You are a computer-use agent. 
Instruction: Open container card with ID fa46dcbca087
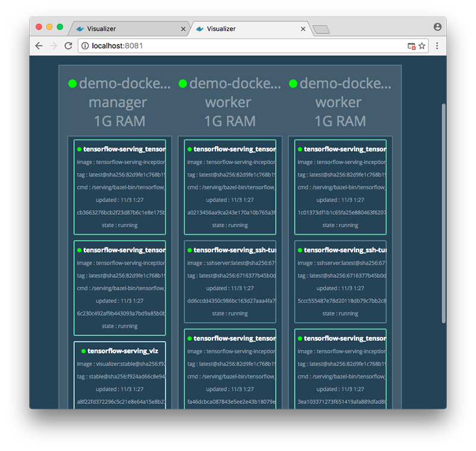[230, 369]
